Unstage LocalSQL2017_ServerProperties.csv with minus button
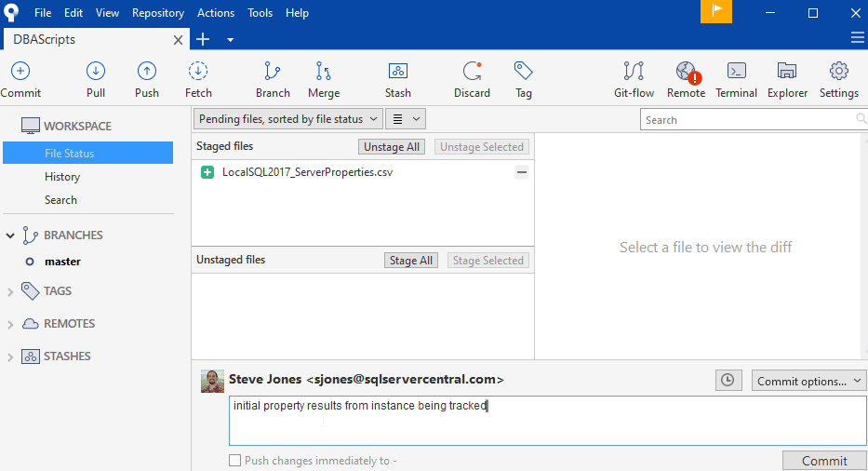 click(522, 172)
